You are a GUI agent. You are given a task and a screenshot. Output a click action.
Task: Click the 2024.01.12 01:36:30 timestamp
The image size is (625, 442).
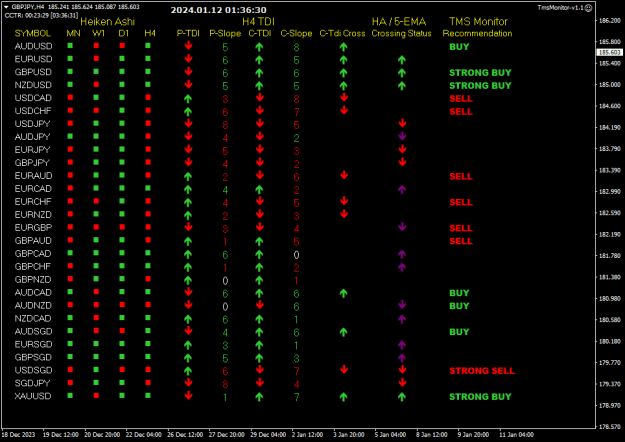(x=218, y=10)
